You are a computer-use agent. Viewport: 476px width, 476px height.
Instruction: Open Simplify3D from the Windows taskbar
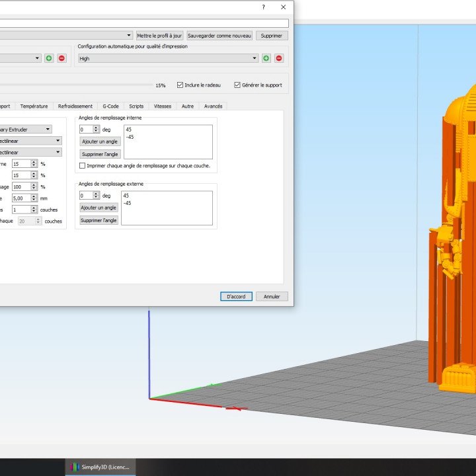click(100, 467)
